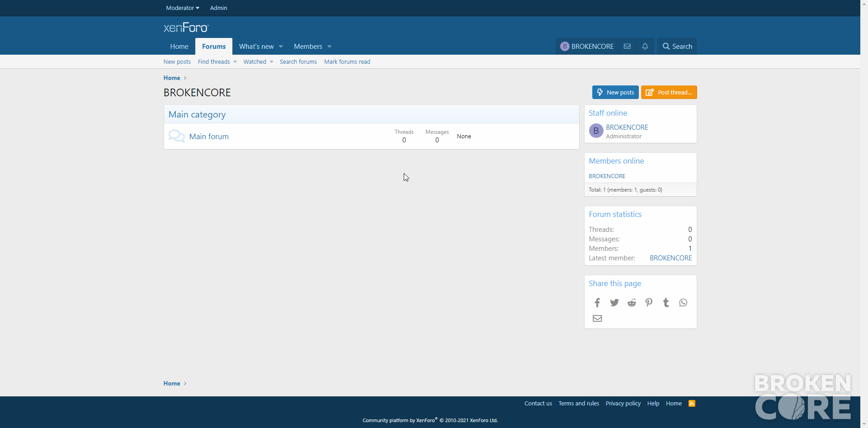Open BROKENCORE user account menu

click(587, 46)
